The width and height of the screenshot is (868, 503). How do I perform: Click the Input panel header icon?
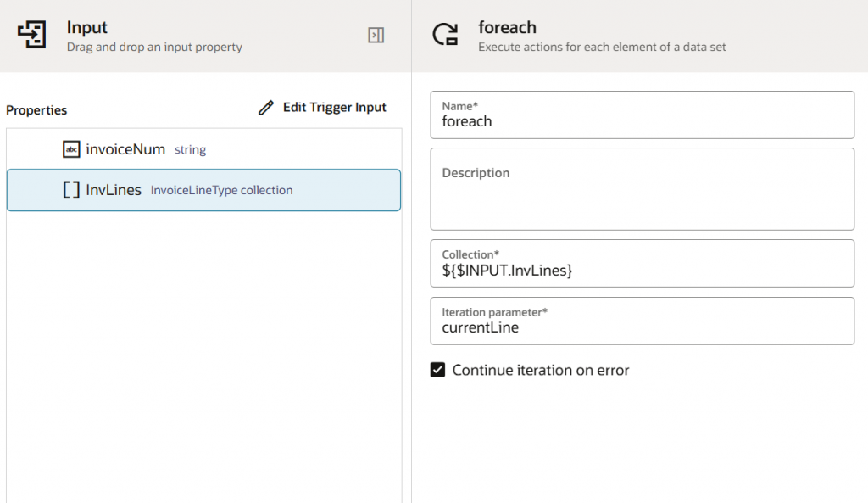point(32,35)
